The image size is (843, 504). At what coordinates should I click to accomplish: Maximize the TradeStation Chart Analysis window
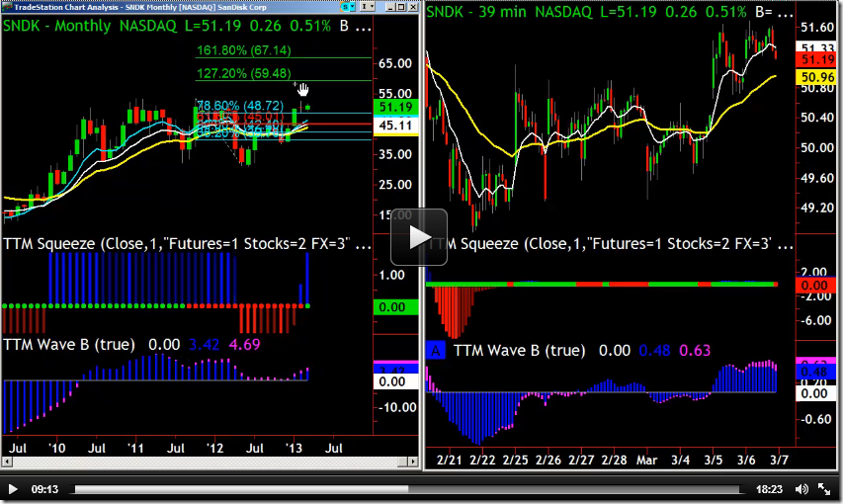pyautogui.click(x=402, y=7)
